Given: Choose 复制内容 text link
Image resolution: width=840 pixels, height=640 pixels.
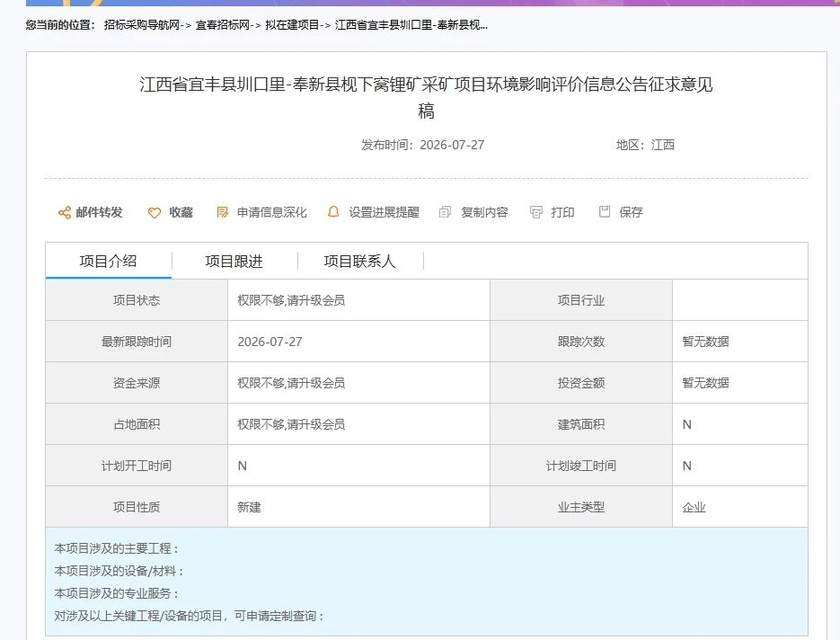Looking at the screenshot, I should [x=484, y=213].
